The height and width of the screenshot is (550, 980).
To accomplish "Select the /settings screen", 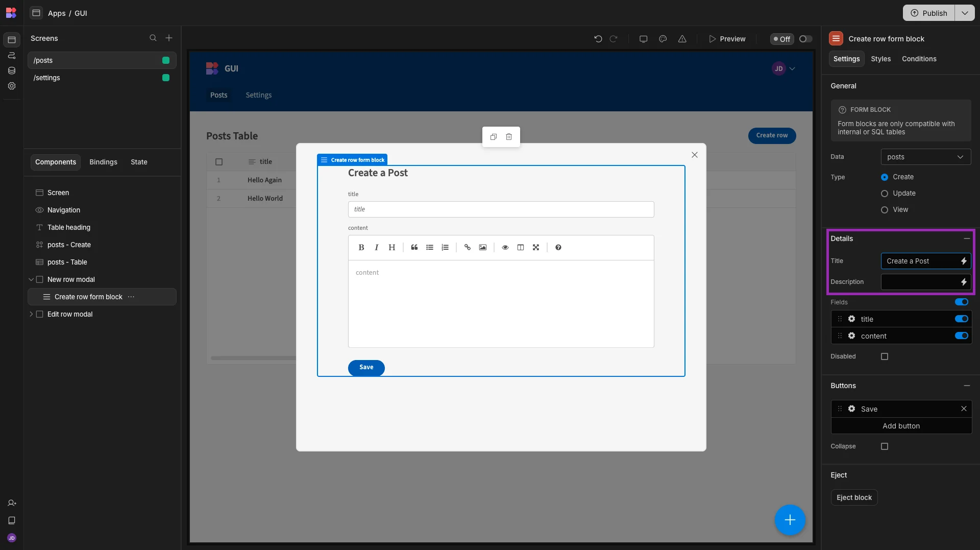I will (x=102, y=78).
